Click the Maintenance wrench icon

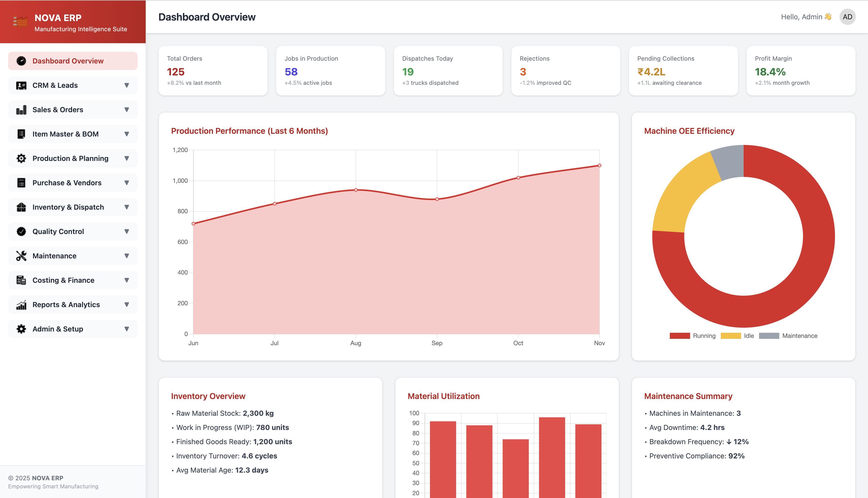pos(21,256)
